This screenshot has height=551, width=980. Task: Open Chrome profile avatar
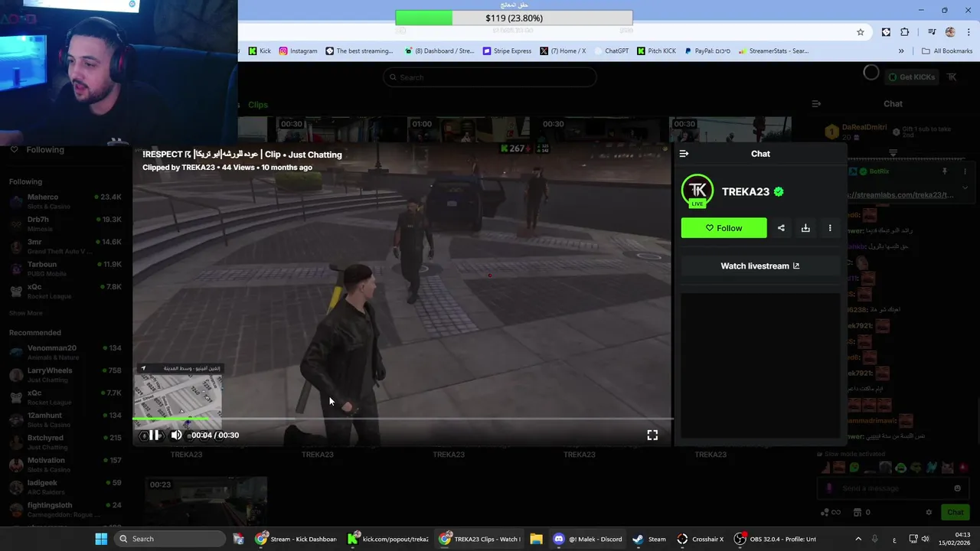[950, 32]
